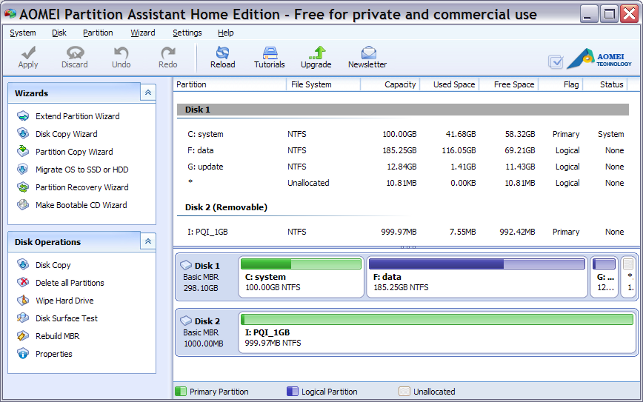Select the Unallocated 10.81MB row

coord(403,183)
